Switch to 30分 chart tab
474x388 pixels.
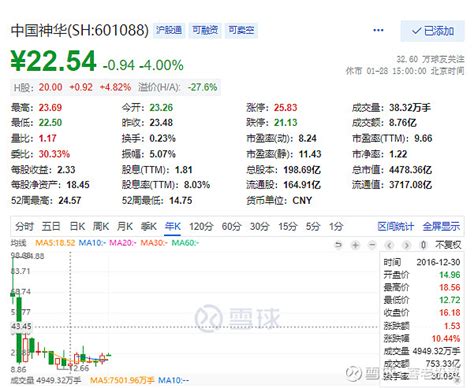click(260, 227)
